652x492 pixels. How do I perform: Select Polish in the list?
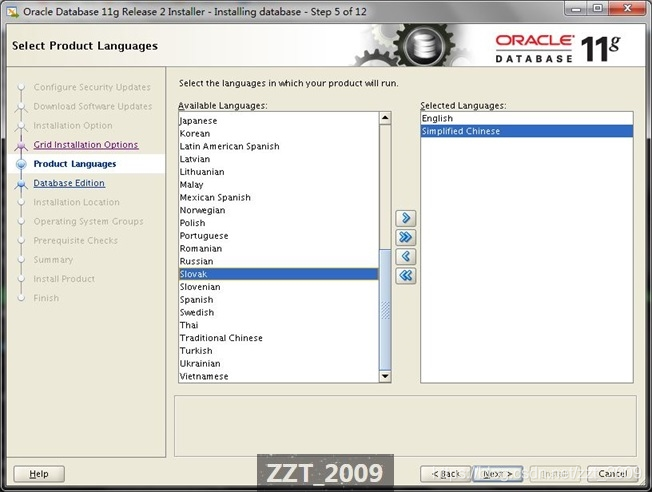[x=279, y=223]
